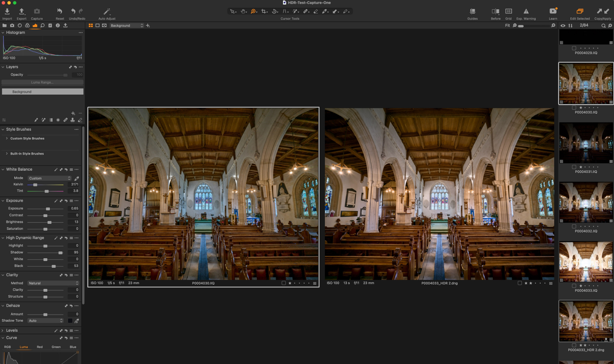Select the Lens correction tool tab icon

pyautogui.click(x=20, y=25)
